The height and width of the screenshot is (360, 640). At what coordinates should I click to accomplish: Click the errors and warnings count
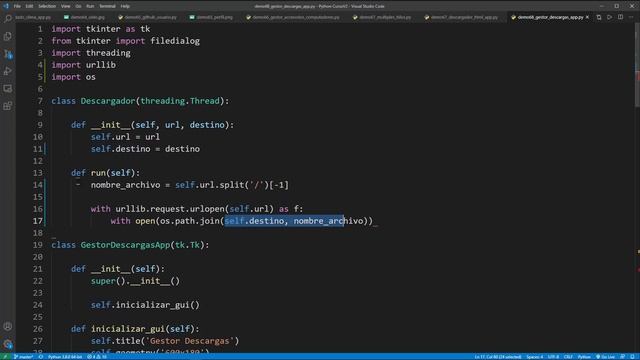97,357
